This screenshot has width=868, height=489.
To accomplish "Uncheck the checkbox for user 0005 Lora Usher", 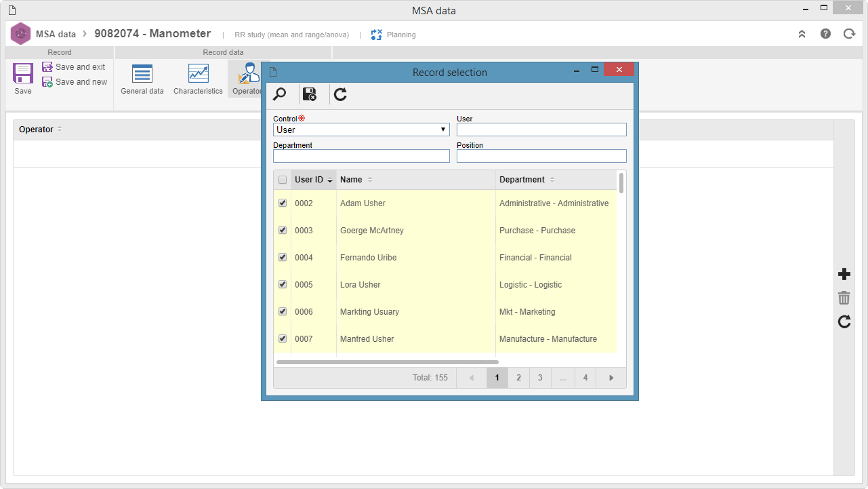I will 283,284.
